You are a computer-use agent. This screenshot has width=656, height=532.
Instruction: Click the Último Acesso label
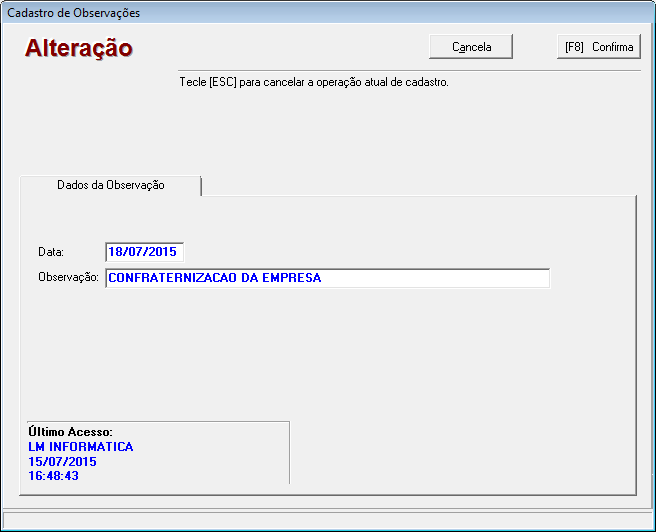click(x=70, y=432)
